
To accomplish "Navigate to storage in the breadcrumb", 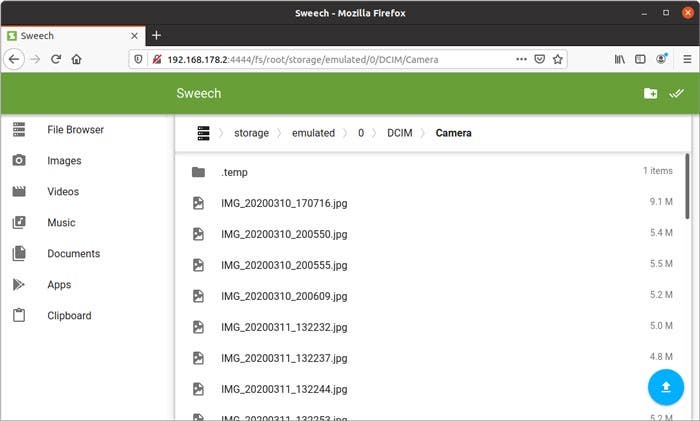I will 251,133.
